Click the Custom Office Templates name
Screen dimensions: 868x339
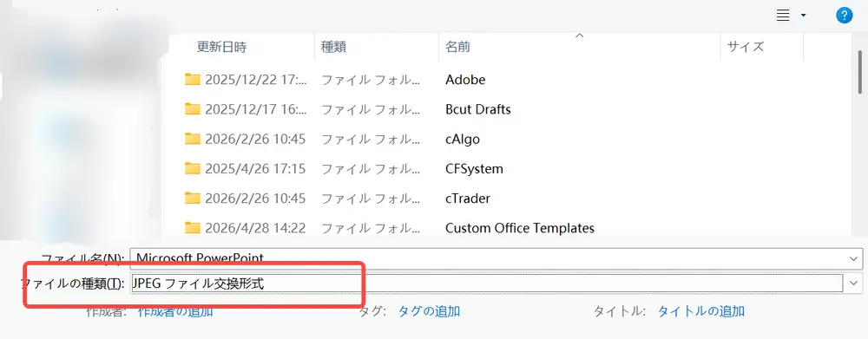[x=520, y=228]
